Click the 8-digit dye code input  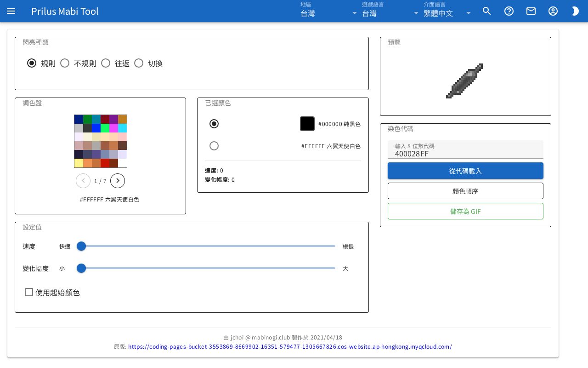(465, 149)
